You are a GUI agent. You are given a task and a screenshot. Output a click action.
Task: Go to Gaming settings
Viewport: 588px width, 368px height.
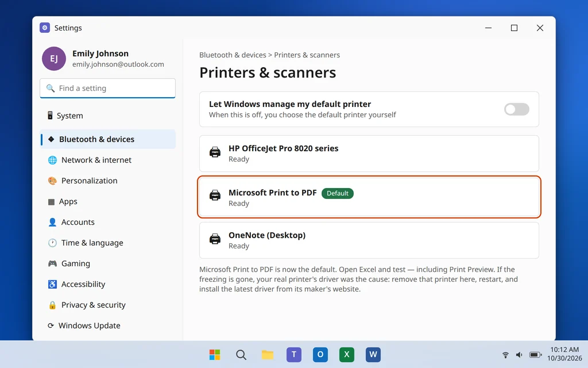point(107,263)
